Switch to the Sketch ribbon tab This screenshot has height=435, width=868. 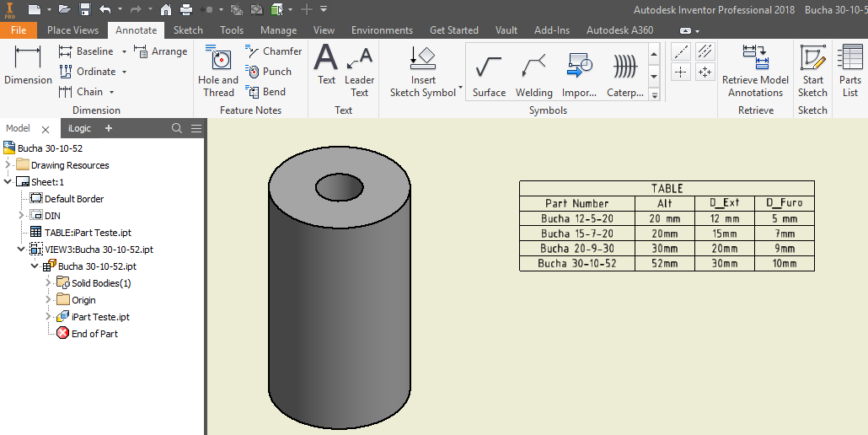[x=188, y=30]
